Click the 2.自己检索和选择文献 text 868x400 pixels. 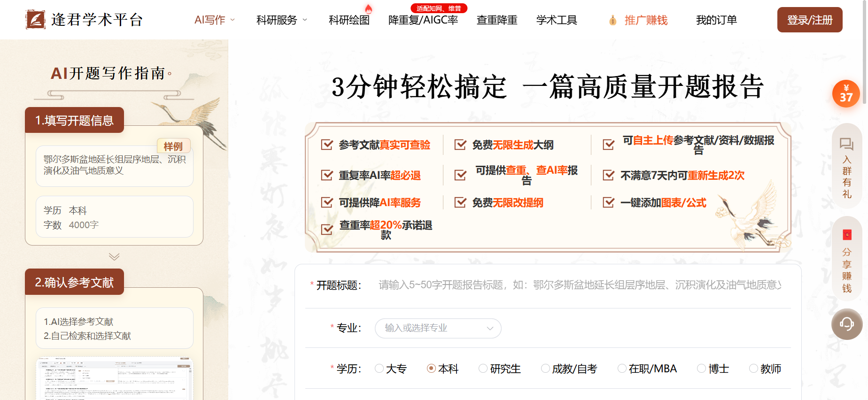pyautogui.click(x=87, y=336)
